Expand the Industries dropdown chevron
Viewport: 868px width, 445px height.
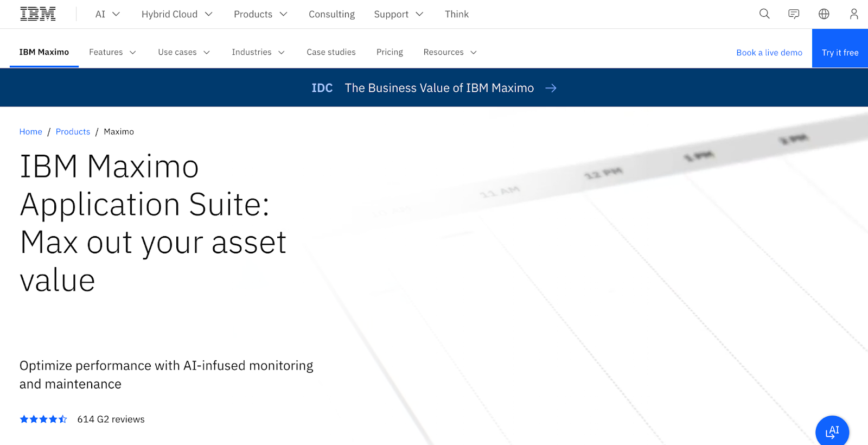tap(282, 53)
